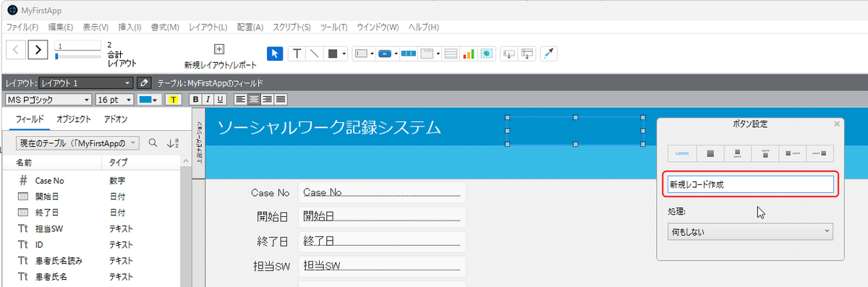
Task: Click the 新規レコード作成 button label field
Action: (x=750, y=184)
